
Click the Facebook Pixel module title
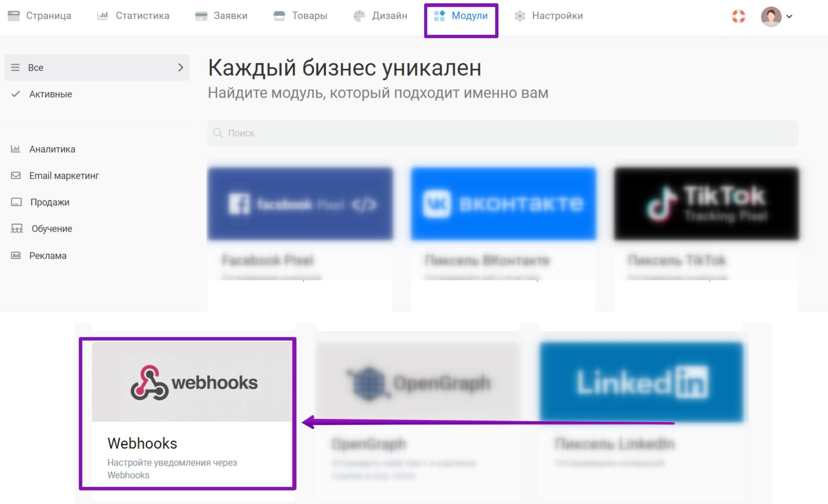click(268, 260)
